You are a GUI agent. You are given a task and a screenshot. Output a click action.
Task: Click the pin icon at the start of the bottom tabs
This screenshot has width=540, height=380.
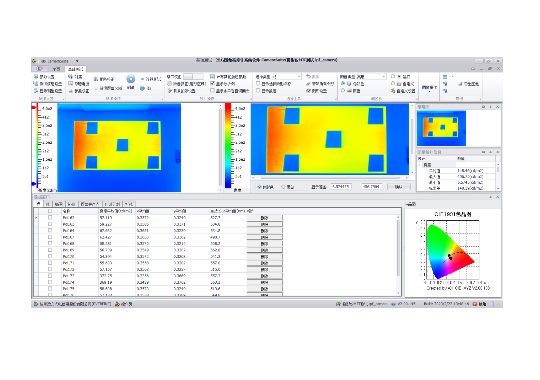[38, 204]
